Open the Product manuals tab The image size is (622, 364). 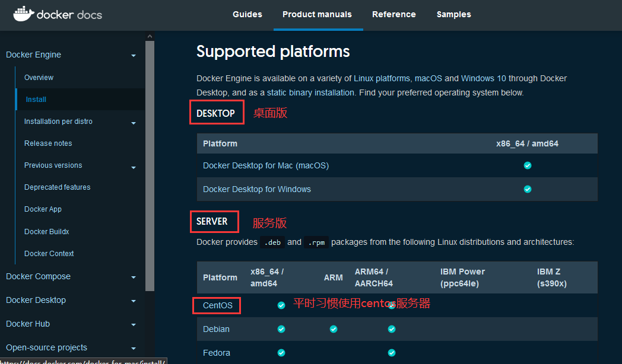[317, 14]
